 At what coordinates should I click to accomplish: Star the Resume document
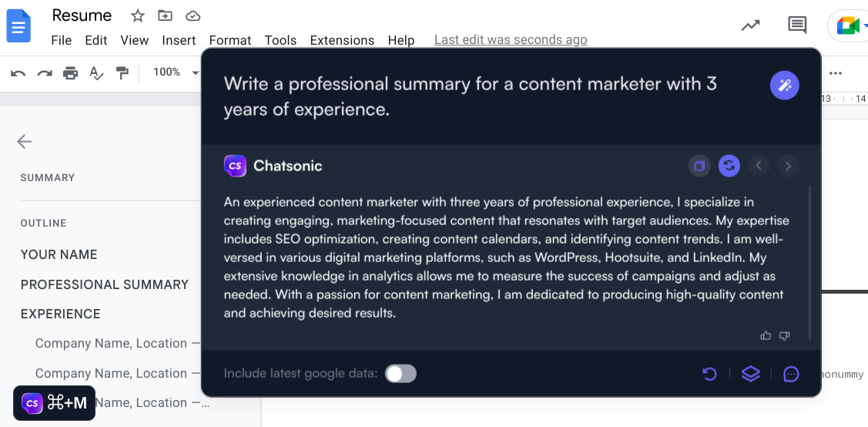(138, 15)
